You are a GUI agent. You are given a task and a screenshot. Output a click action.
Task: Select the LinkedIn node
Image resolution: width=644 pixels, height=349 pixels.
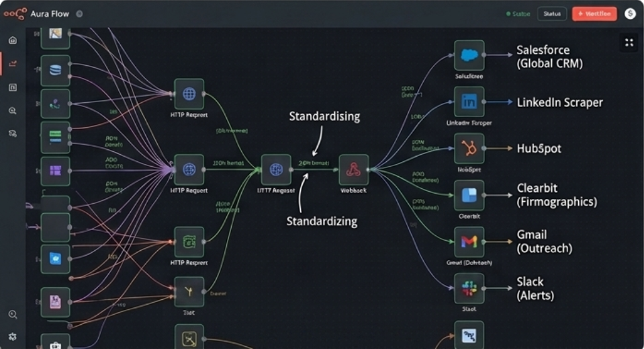pos(469,102)
